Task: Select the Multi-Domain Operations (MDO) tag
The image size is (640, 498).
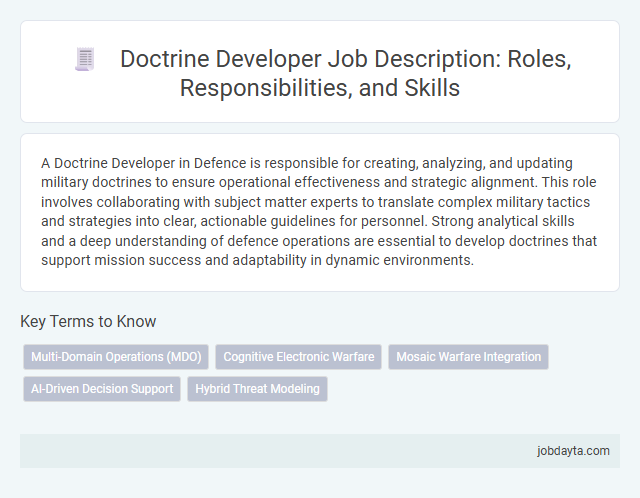Action: click(x=116, y=357)
